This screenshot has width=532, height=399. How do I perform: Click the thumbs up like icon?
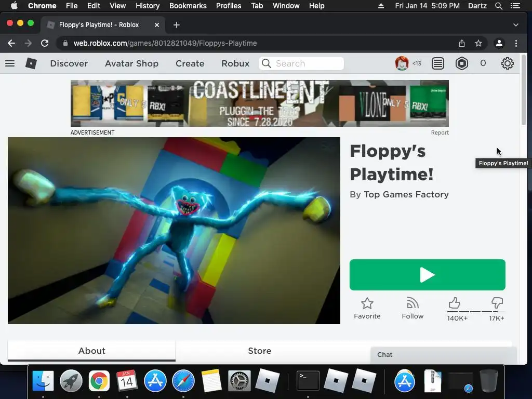pos(454,303)
